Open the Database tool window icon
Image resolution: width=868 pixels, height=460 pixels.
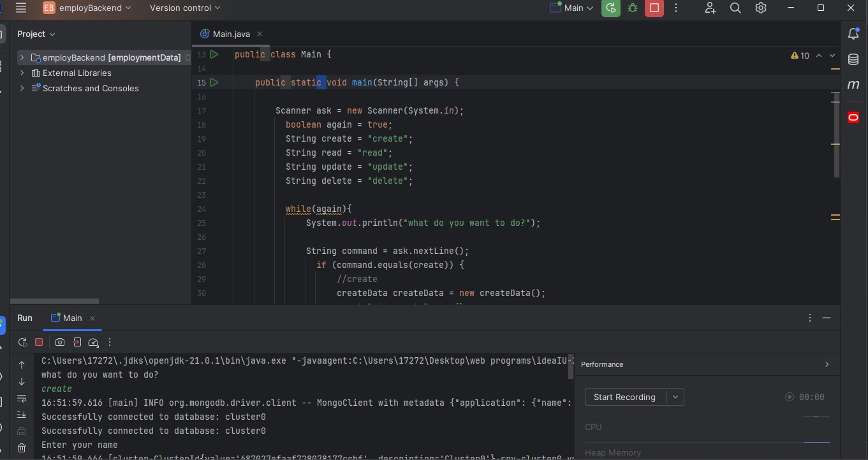click(x=853, y=59)
